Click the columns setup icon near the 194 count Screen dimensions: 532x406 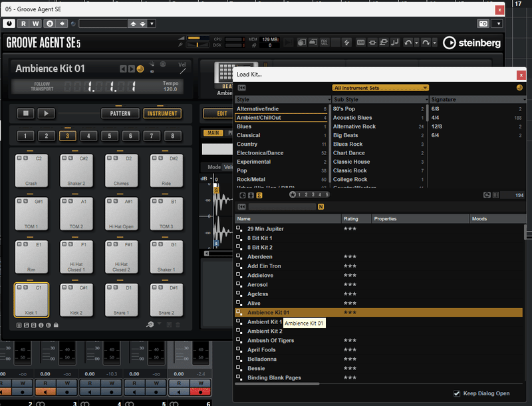[x=495, y=195]
